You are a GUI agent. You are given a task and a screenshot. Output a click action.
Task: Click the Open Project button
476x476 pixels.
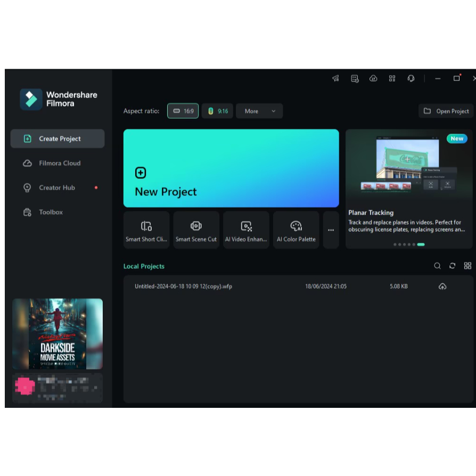pos(446,111)
